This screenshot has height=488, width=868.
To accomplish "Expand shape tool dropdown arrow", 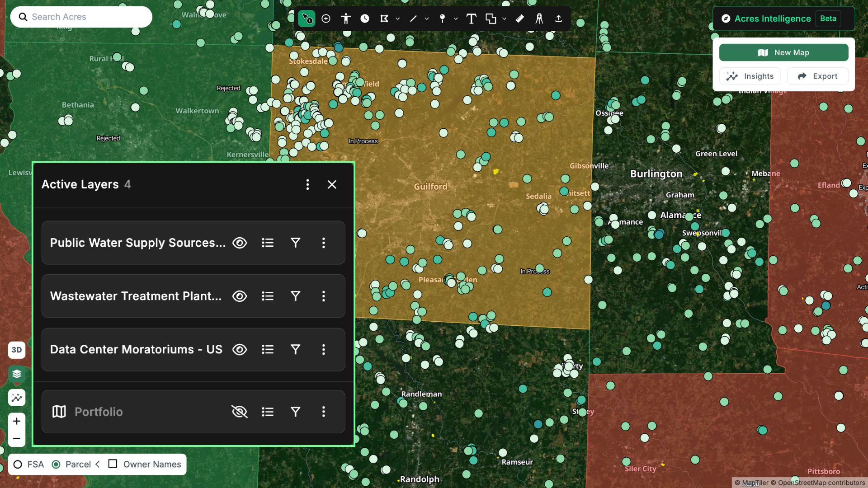I will pos(504,19).
